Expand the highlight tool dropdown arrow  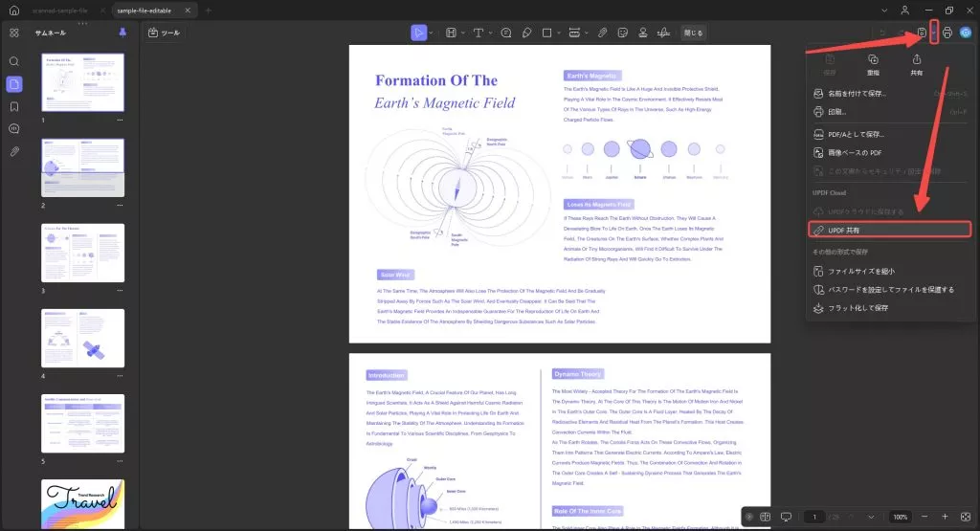coord(462,33)
